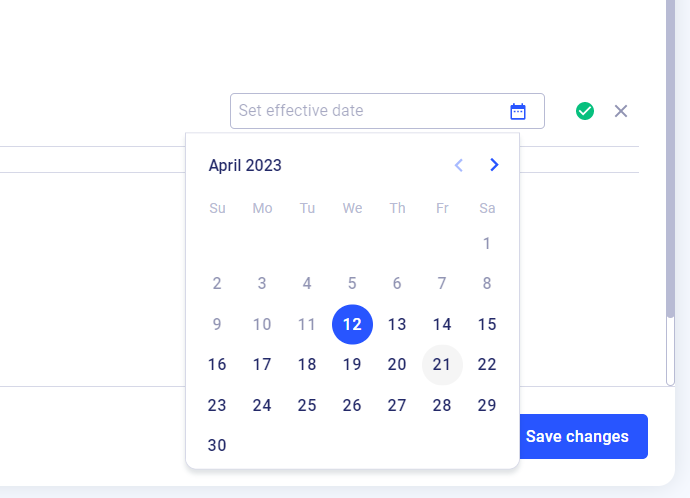Choose April 30 in the calendar
Screen dimensions: 690x498
click(217, 446)
